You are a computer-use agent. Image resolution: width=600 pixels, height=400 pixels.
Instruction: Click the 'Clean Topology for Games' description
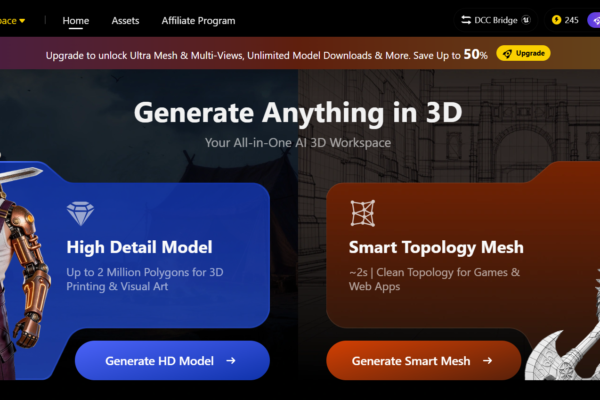point(434,279)
